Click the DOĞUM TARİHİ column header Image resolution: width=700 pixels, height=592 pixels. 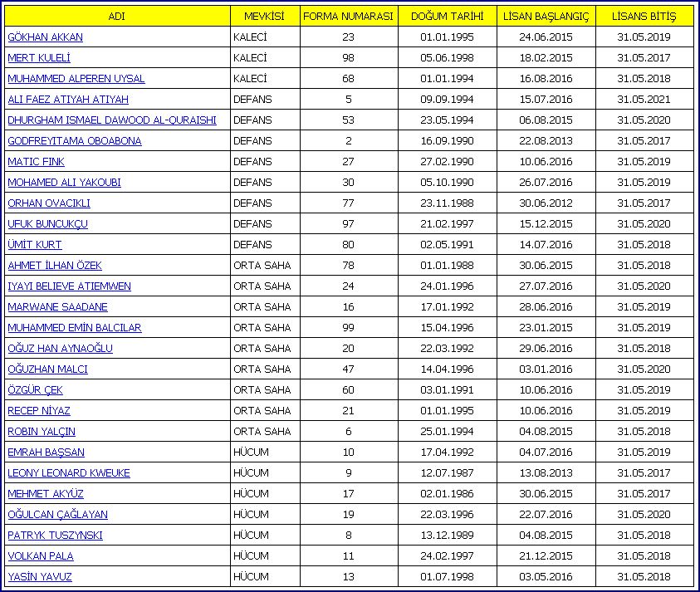(x=448, y=16)
